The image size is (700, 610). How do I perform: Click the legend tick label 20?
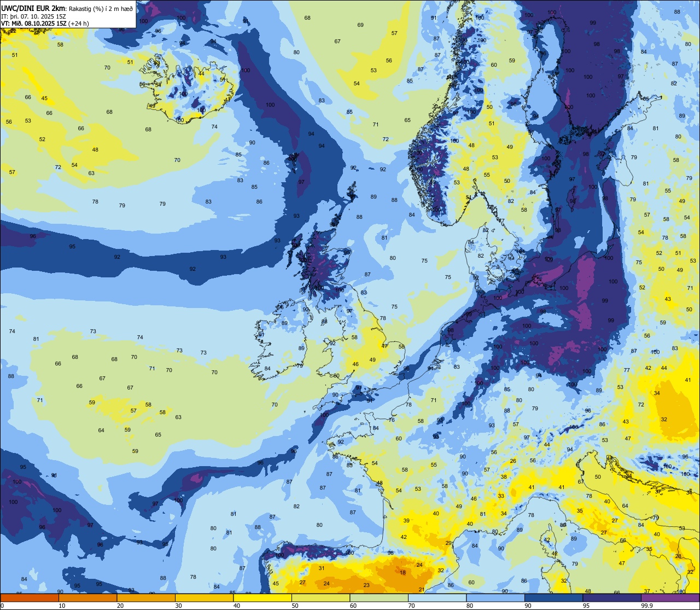click(x=120, y=606)
